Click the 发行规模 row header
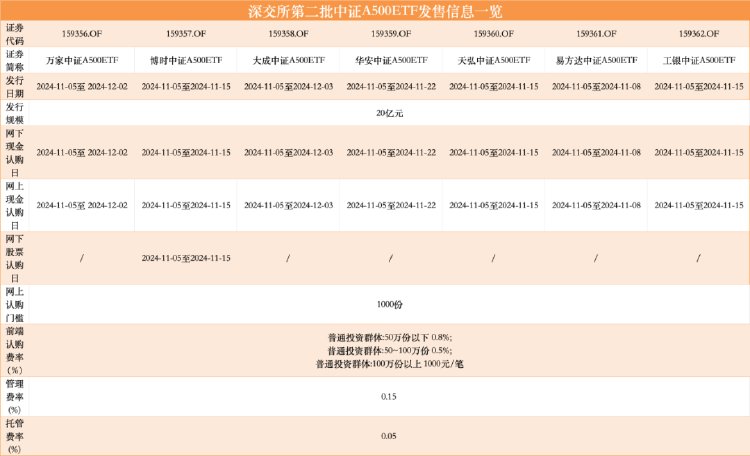This screenshot has height=456, width=750. 14,113
